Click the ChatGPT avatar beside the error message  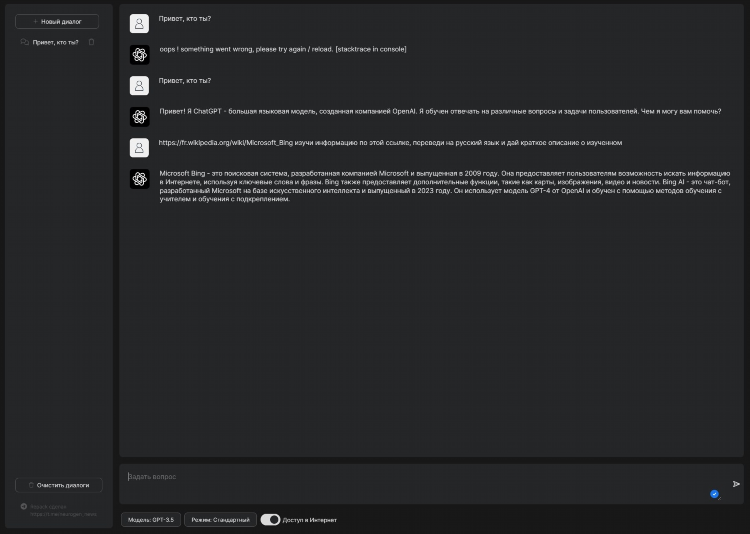pyautogui.click(x=140, y=55)
